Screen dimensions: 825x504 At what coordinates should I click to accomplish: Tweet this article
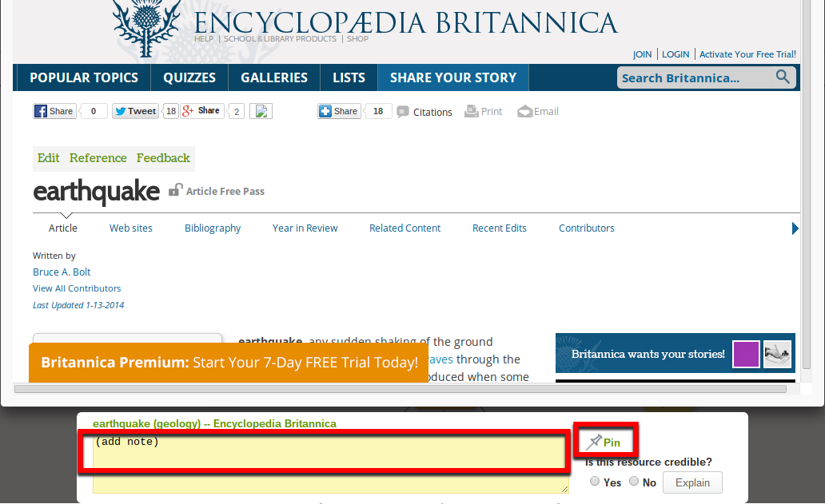click(x=135, y=111)
